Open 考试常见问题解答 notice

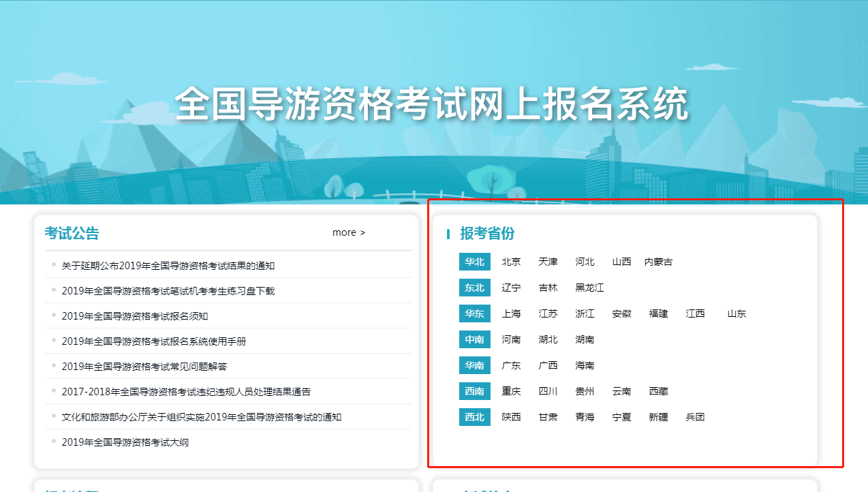click(144, 367)
